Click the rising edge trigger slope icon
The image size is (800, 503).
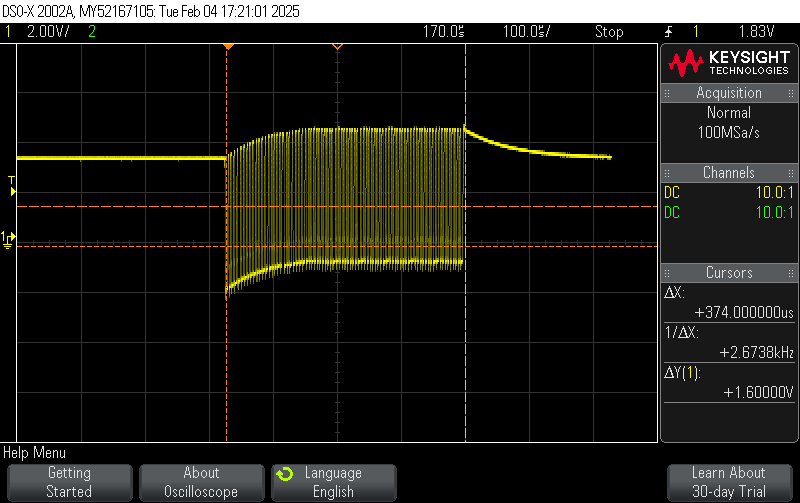[x=668, y=32]
